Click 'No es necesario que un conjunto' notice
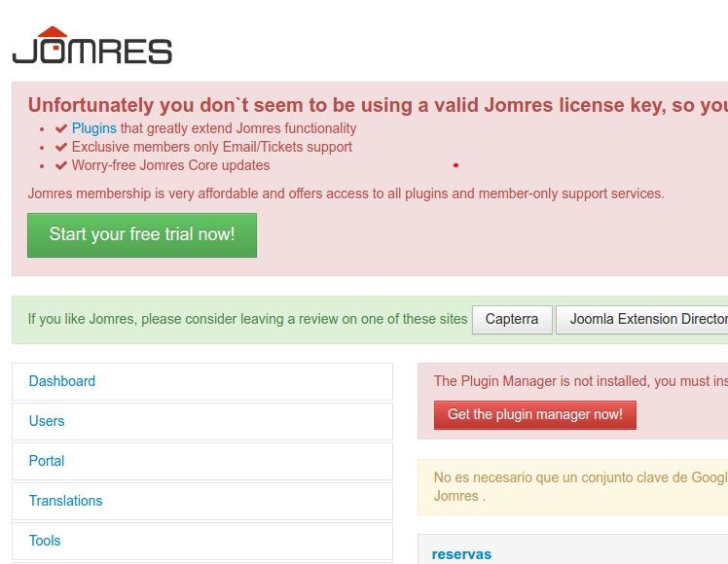 581,486
